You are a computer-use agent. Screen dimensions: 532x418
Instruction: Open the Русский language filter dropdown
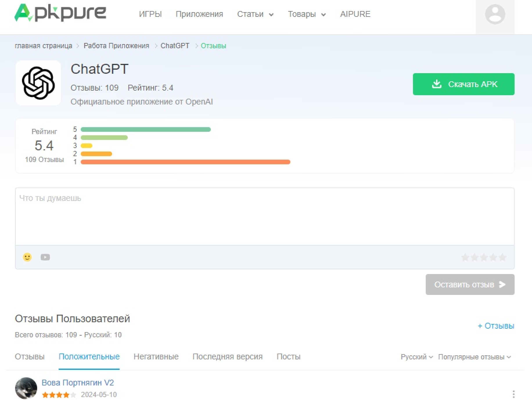[x=417, y=357]
